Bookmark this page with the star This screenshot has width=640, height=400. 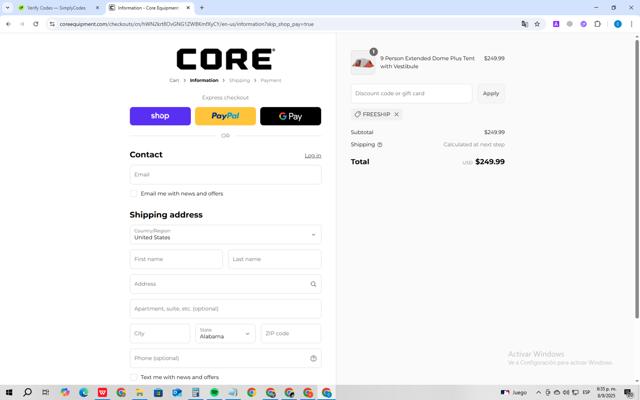coord(537,24)
